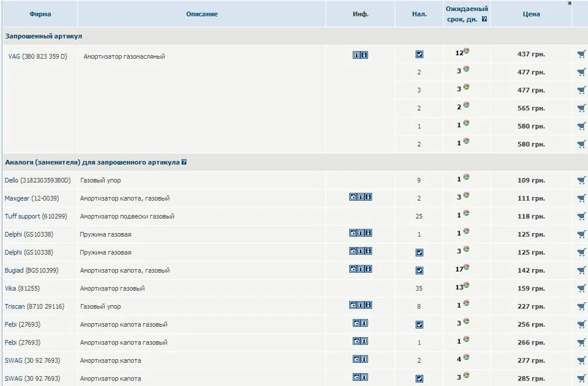Screen dimensions: 588x386
Task: Sort by Ожидаемый срок, дн. column header
Action: coord(467,14)
